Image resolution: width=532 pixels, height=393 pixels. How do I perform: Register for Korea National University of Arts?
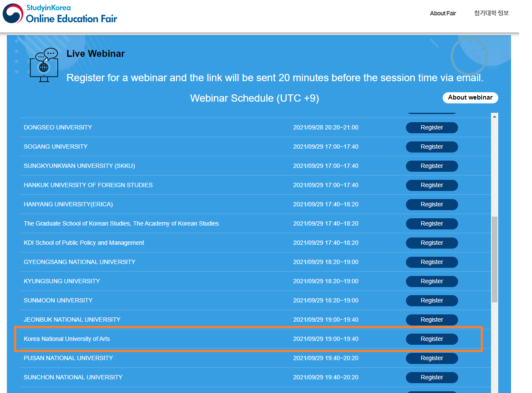click(432, 339)
